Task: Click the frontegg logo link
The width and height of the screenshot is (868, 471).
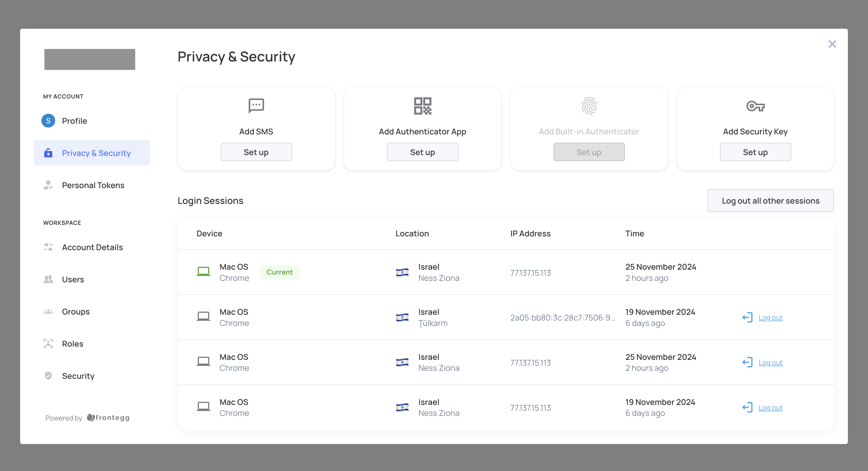Action: [x=108, y=418]
